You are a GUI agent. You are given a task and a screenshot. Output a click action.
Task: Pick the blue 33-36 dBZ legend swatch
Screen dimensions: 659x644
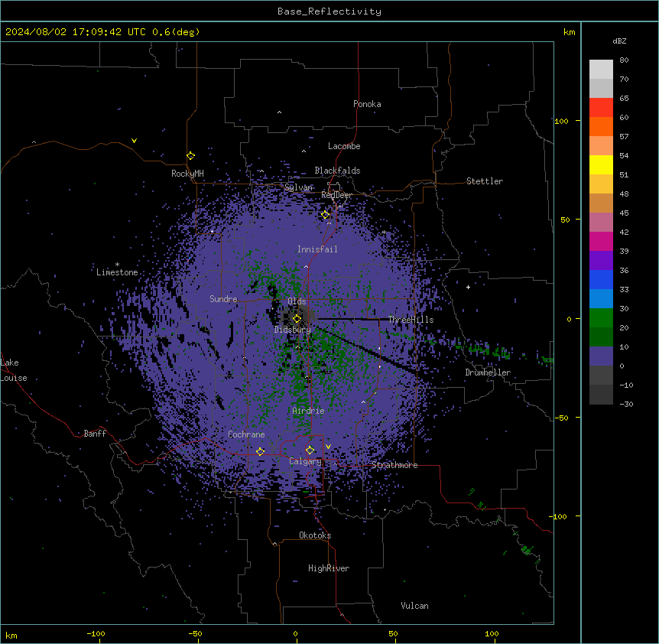pos(601,279)
